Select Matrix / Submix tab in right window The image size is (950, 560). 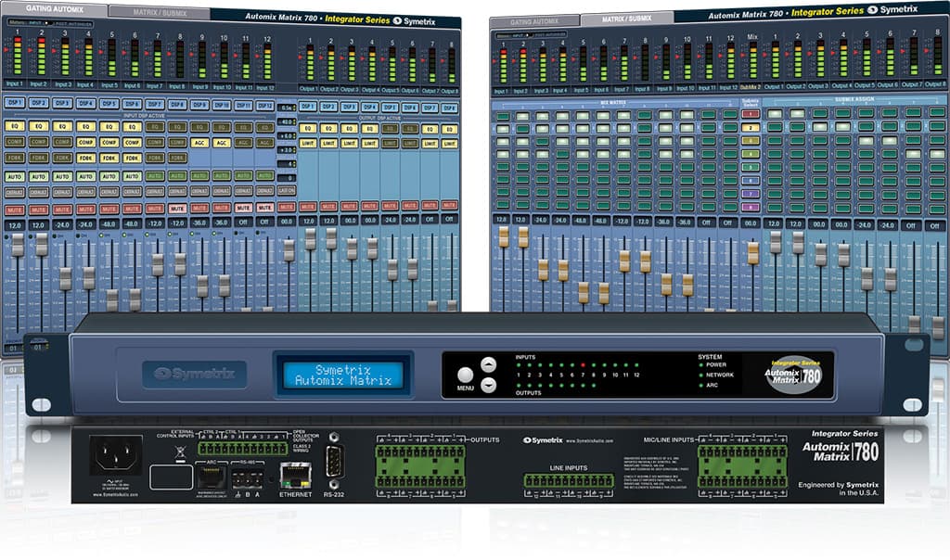(x=626, y=19)
